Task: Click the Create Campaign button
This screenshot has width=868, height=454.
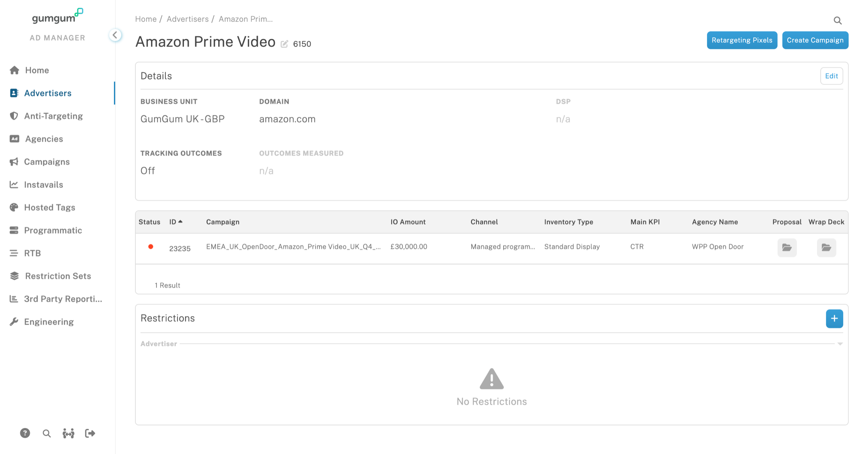Action: coord(815,40)
